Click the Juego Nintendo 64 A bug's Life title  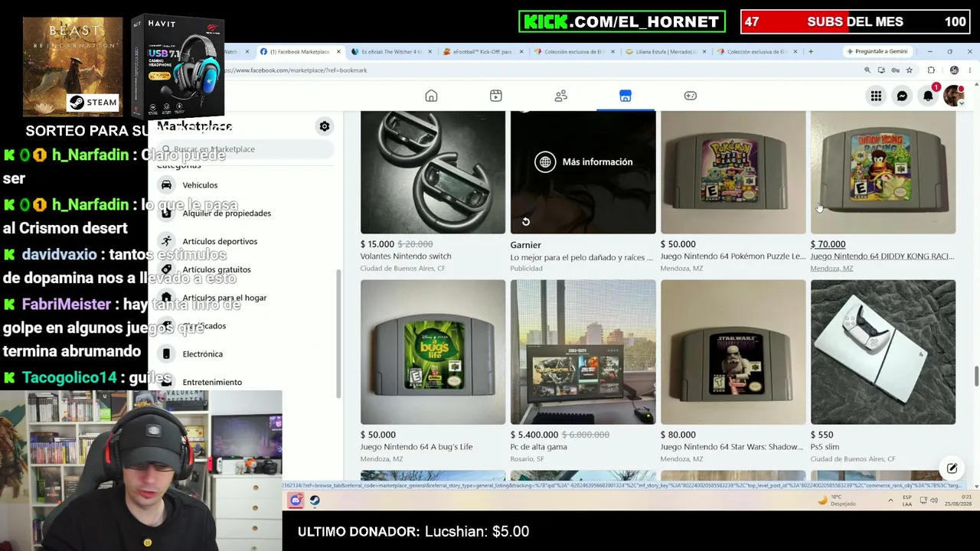tap(416, 447)
